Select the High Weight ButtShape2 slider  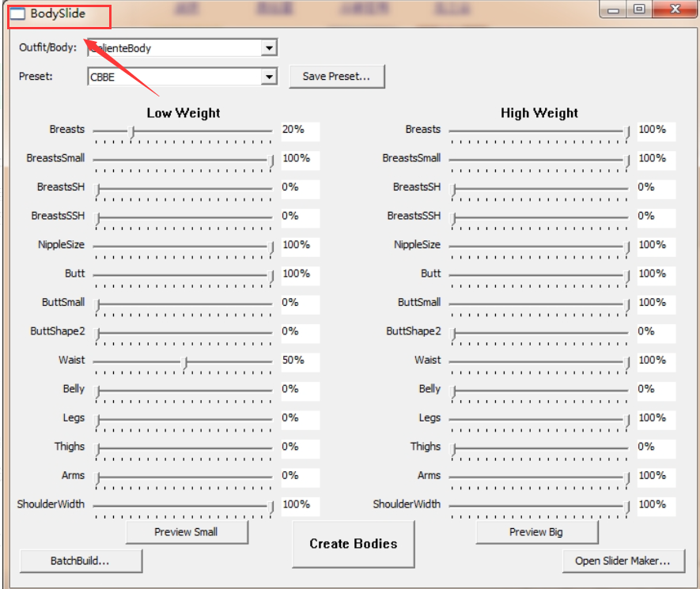click(539, 335)
